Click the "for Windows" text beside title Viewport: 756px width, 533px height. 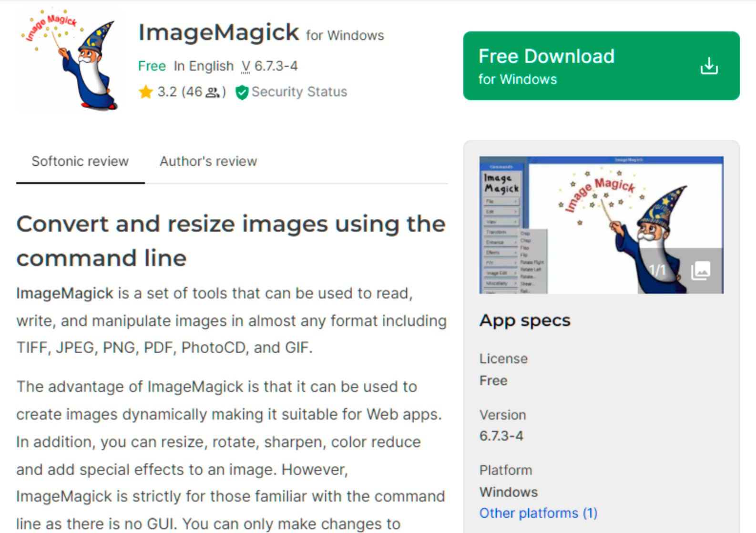tap(345, 35)
